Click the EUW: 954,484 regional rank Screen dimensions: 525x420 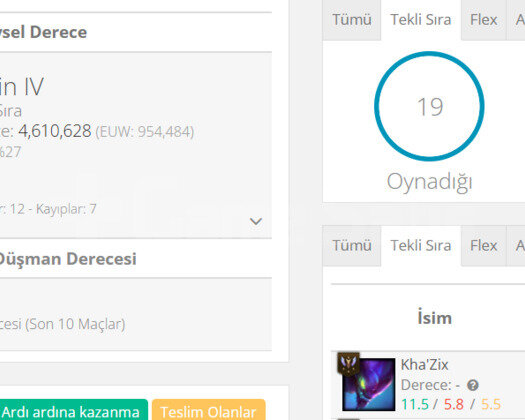point(145,132)
